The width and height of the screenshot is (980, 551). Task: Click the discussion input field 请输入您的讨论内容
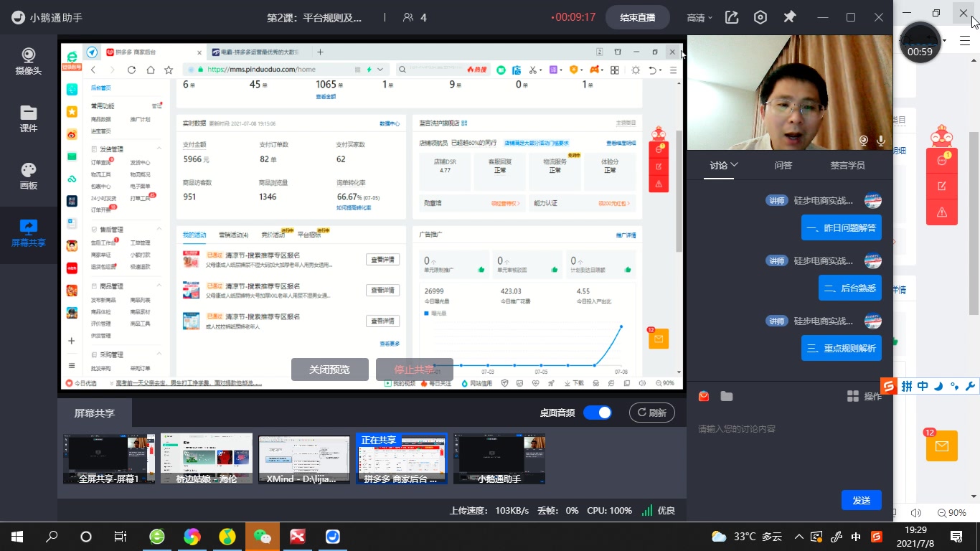tap(790, 429)
